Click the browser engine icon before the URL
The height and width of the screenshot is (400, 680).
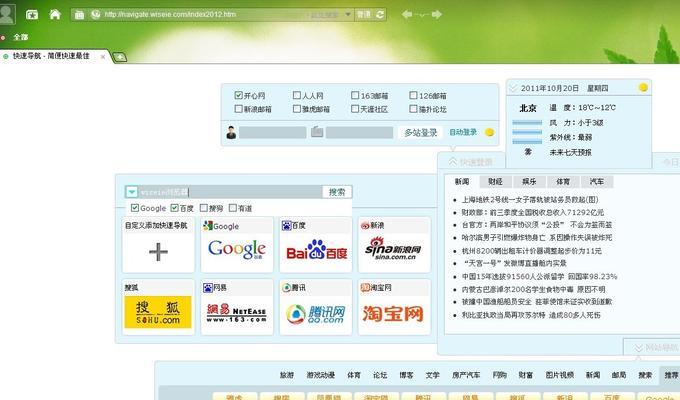(96, 14)
